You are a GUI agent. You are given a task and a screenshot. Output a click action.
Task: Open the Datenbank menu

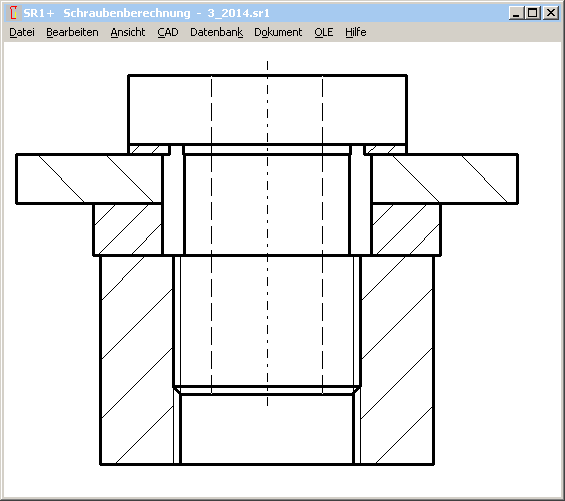216,32
